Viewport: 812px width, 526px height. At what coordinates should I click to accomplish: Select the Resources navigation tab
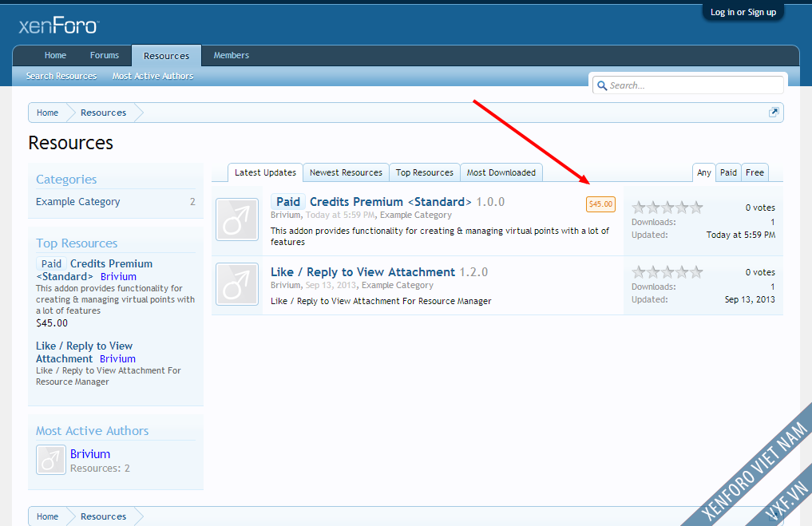click(166, 55)
